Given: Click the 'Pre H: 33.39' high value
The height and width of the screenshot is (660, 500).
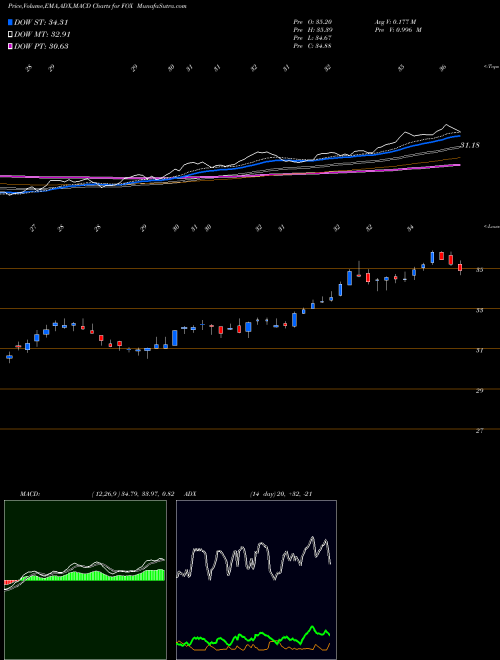Looking at the screenshot, I should click(x=313, y=30).
